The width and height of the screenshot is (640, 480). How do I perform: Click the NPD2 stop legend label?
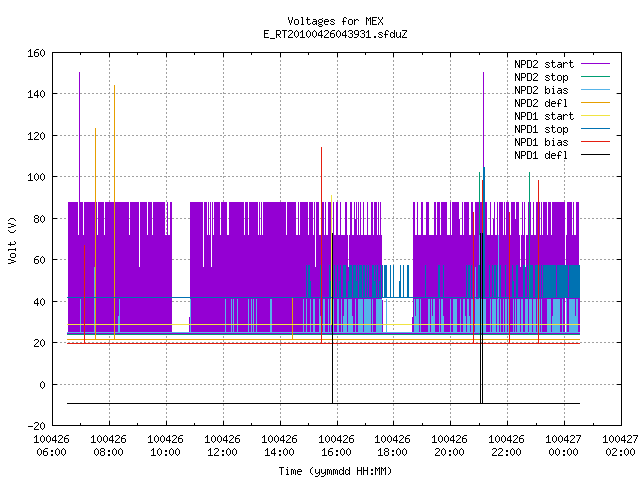[541, 77]
